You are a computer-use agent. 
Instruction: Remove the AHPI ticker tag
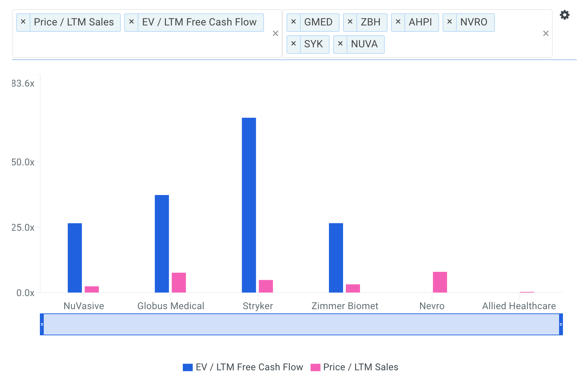click(398, 22)
